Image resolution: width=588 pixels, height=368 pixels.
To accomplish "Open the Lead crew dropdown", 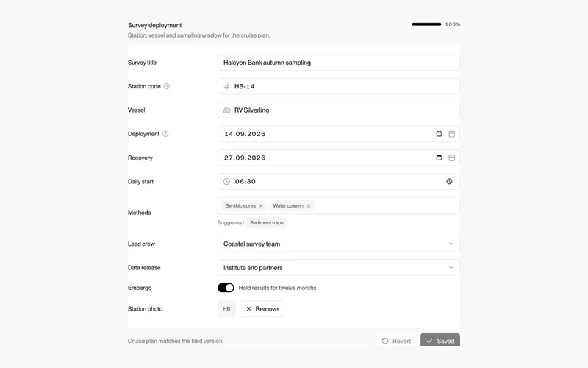I will click(339, 244).
